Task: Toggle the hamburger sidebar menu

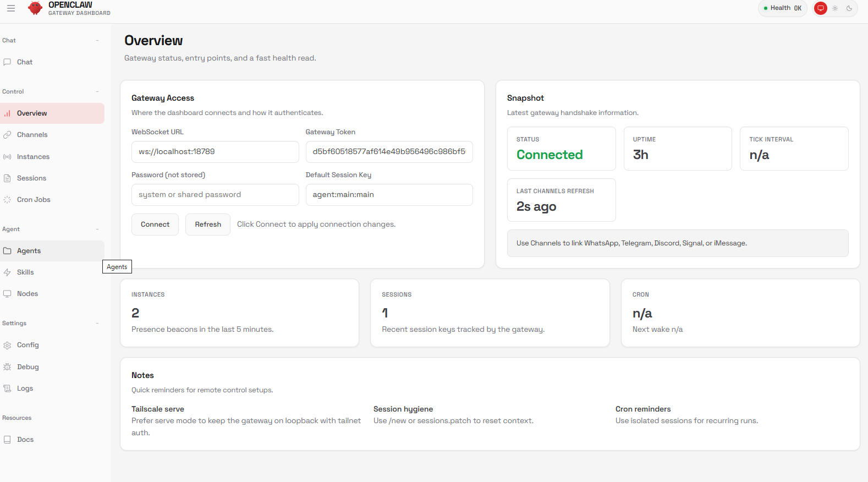Action: pyautogui.click(x=10, y=8)
